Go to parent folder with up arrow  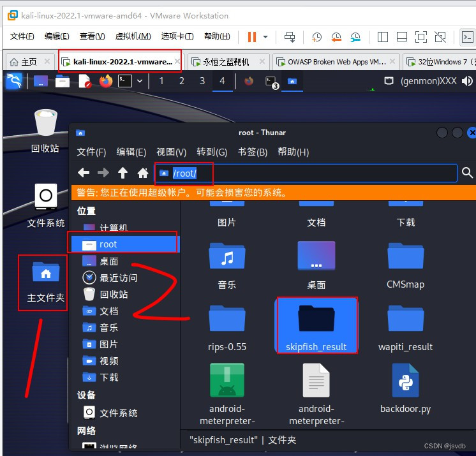(123, 173)
